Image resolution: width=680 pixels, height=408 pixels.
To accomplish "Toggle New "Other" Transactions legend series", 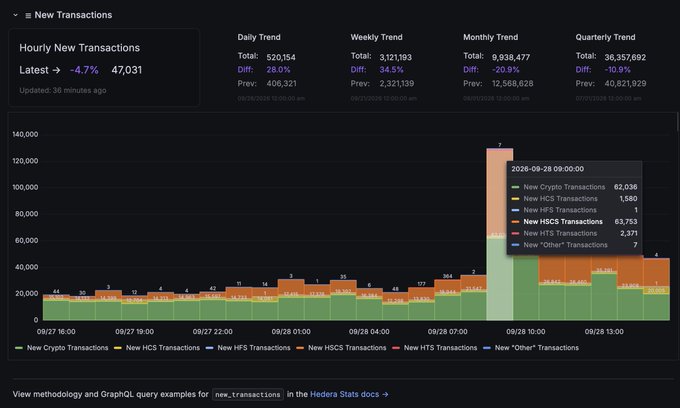I will [531, 348].
